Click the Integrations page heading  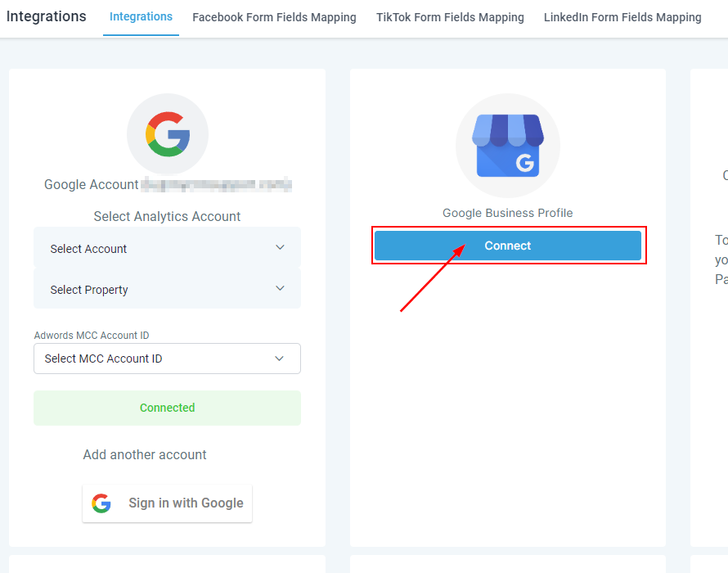click(x=47, y=16)
